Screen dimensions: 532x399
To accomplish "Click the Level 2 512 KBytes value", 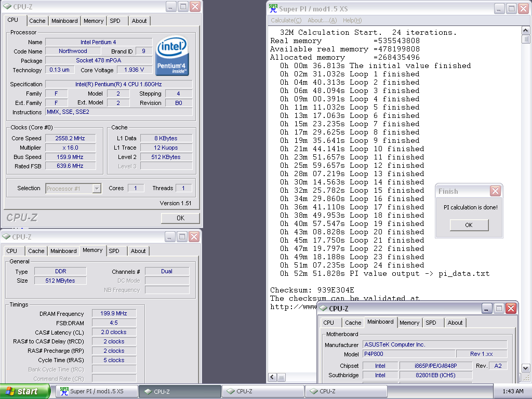I will pyautogui.click(x=166, y=157).
